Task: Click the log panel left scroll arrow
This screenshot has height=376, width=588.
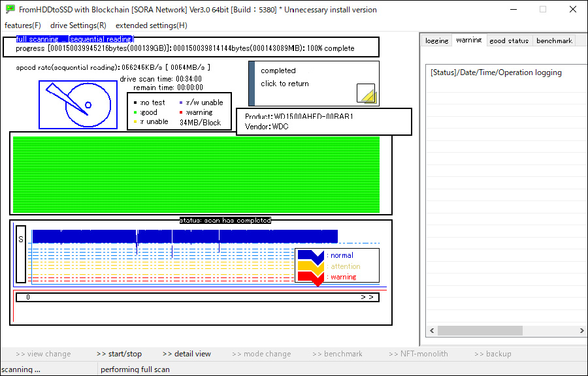Action: [432, 331]
